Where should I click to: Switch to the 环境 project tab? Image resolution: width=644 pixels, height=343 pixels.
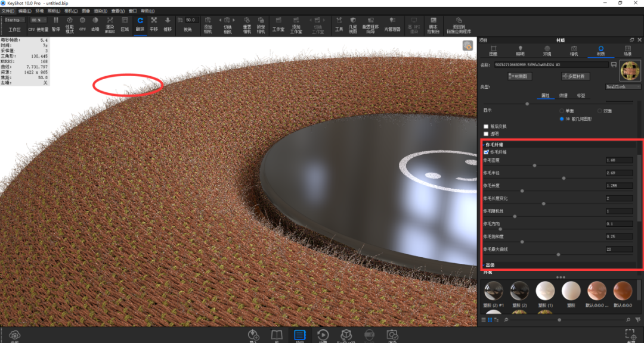[547, 51]
